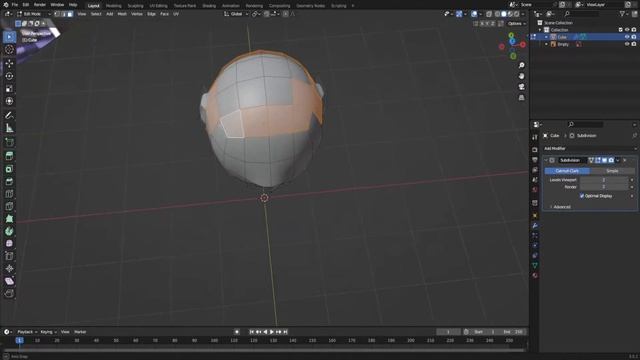Select the Annotate pencil tool
Image resolution: width=640 pixels, height=360 pixels.
[9, 116]
